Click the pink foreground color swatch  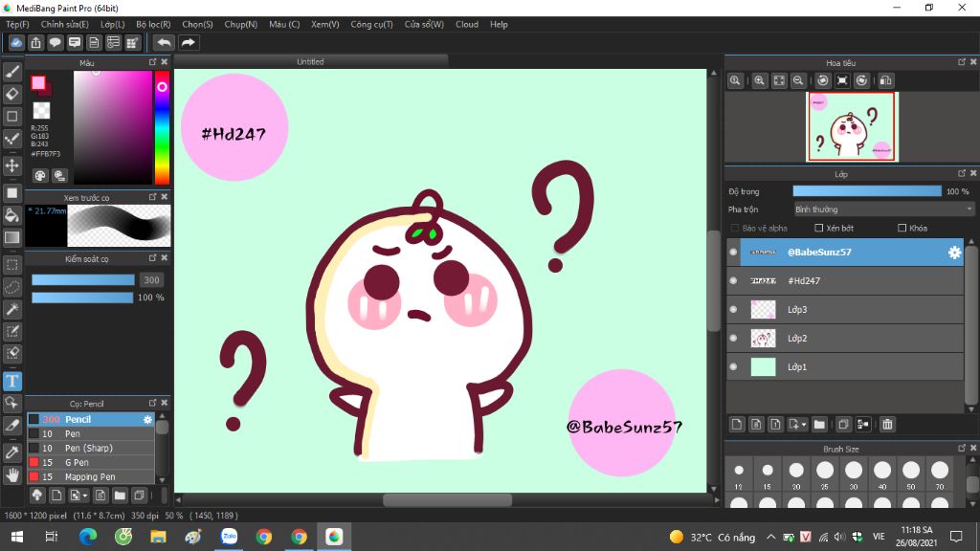38,82
